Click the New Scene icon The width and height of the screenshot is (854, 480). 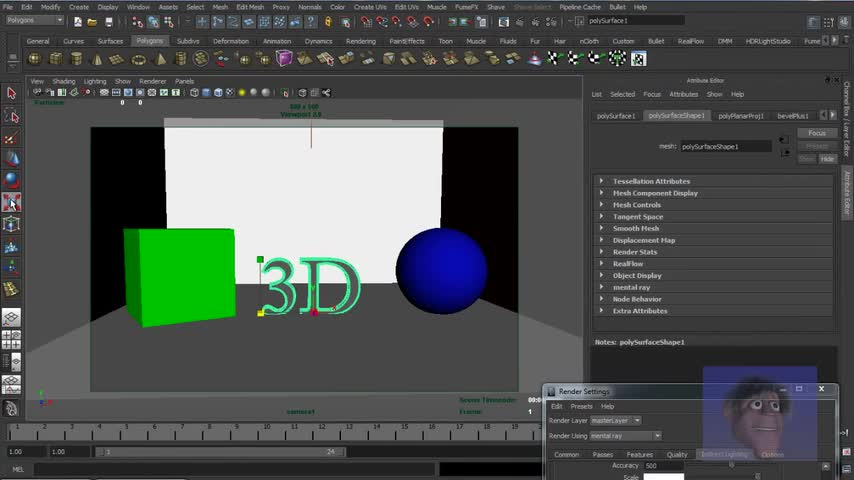pyautogui.click(x=77, y=22)
